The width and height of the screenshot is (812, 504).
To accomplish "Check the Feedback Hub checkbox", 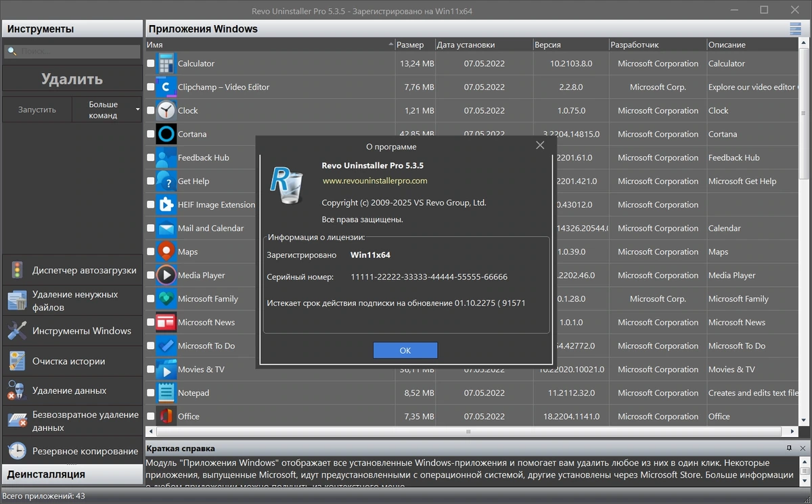I will pyautogui.click(x=151, y=158).
